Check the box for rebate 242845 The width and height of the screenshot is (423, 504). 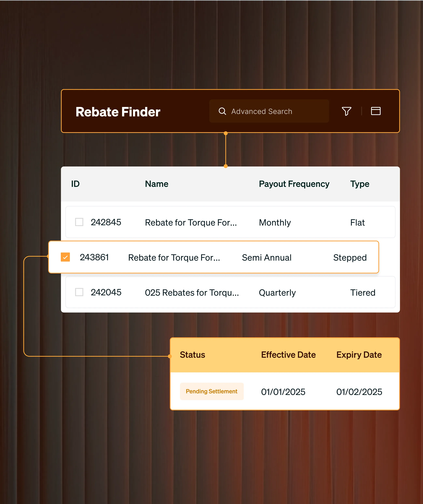pos(79,222)
